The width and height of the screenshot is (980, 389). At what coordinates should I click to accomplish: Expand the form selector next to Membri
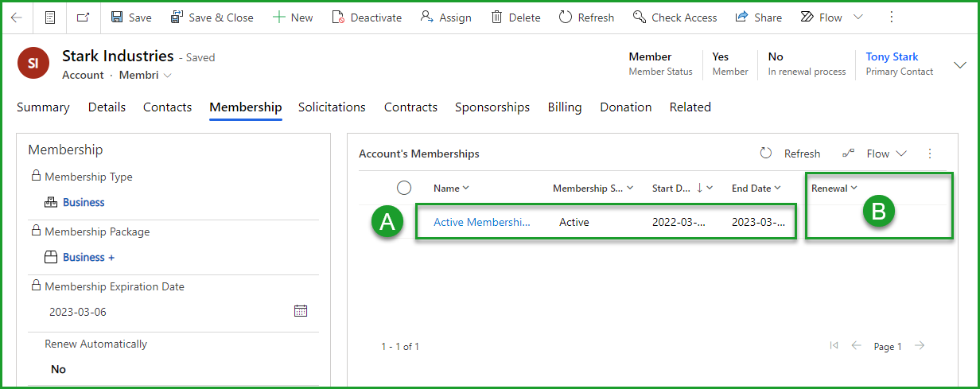coord(167,76)
